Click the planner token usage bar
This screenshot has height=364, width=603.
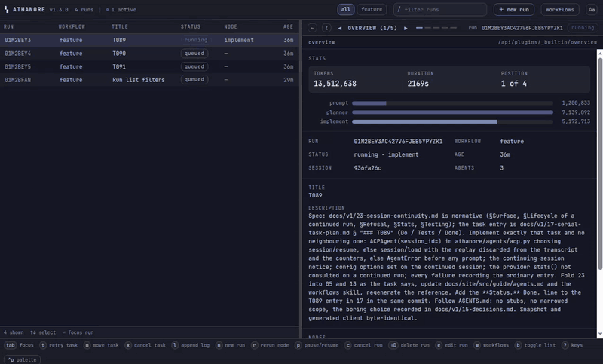[452, 112]
